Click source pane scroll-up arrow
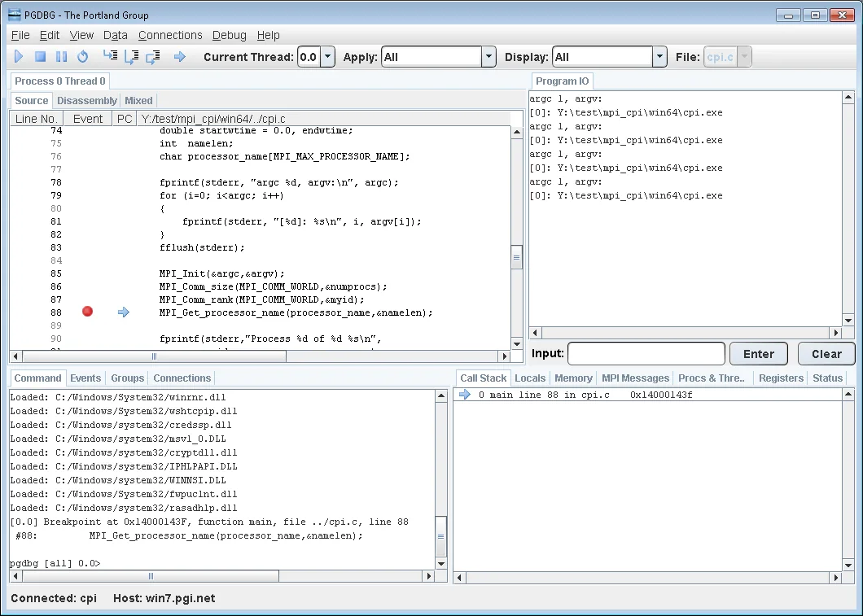The height and width of the screenshot is (616, 863). 516,132
